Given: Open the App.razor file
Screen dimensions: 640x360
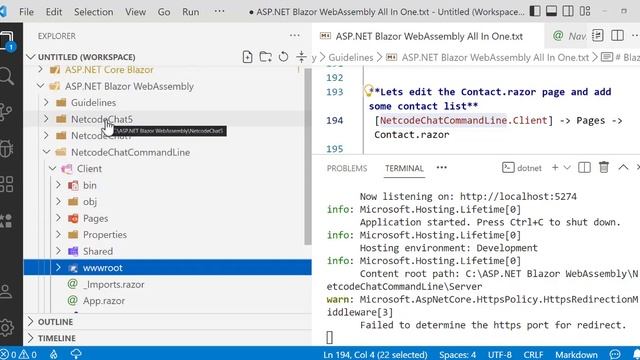Looking at the screenshot, I should [104, 301].
